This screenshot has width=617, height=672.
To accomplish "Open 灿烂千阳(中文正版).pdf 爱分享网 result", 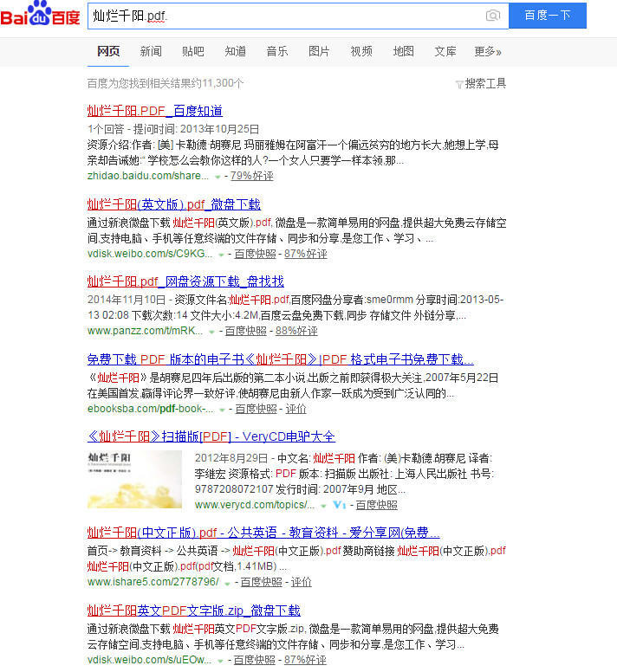I will (x=263, y=533).
